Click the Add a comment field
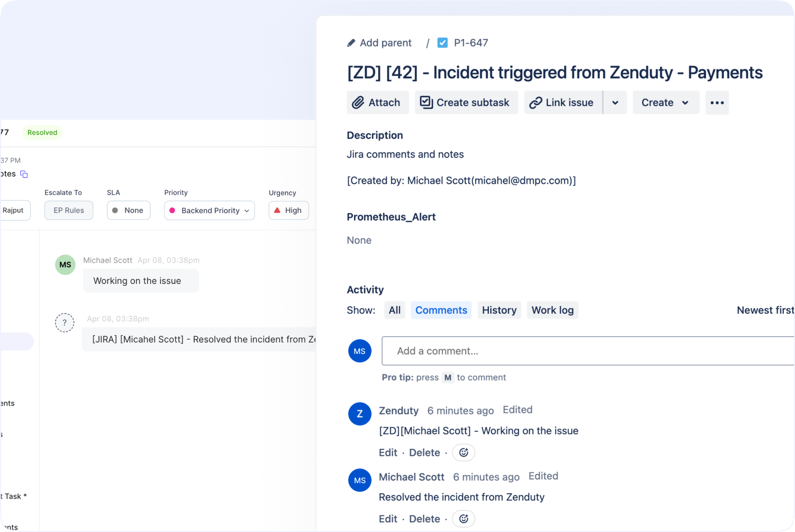The image size is (795, 532). click(588, 351)
